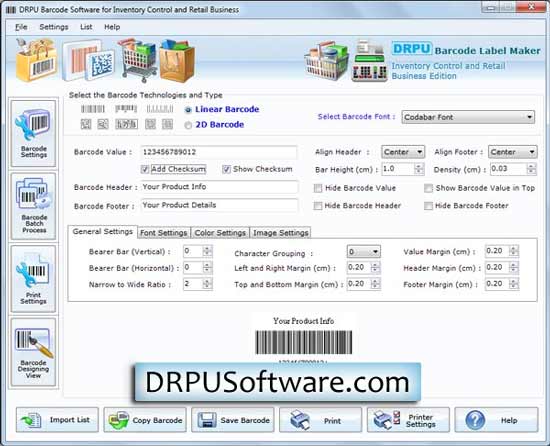The width and height of the screenshot is (550, 446).
Task: Open the Select Barcode Font dropdown
Action: click(x=468, y=117)
